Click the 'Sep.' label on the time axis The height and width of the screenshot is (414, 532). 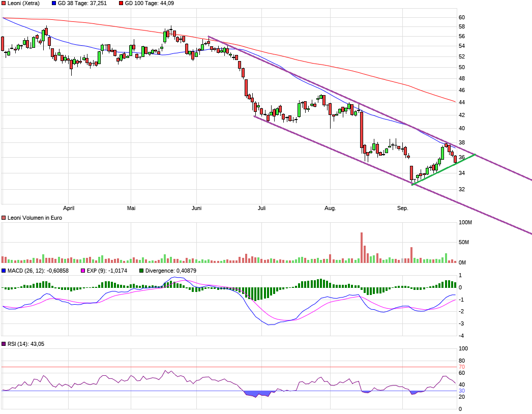coord(402,208)
